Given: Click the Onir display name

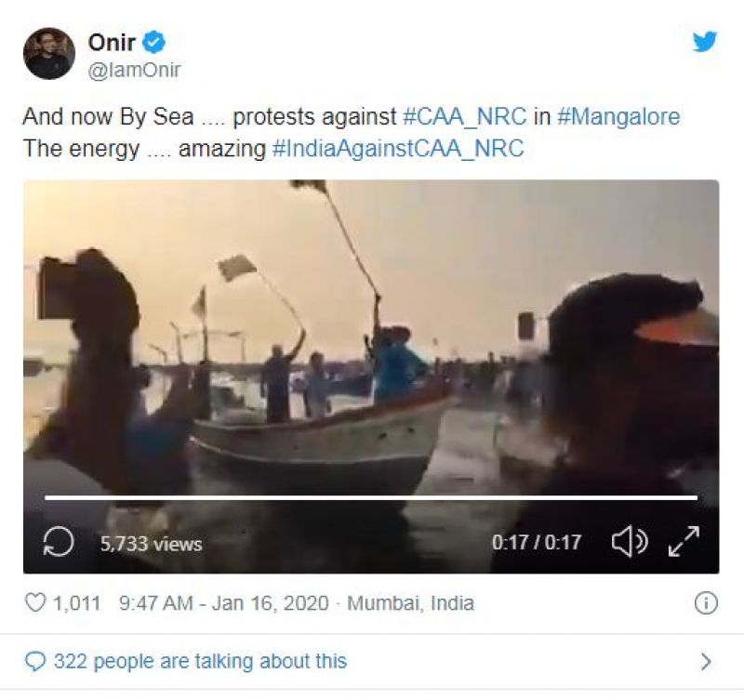Looking at the screenshot, I should pos(112,42).
